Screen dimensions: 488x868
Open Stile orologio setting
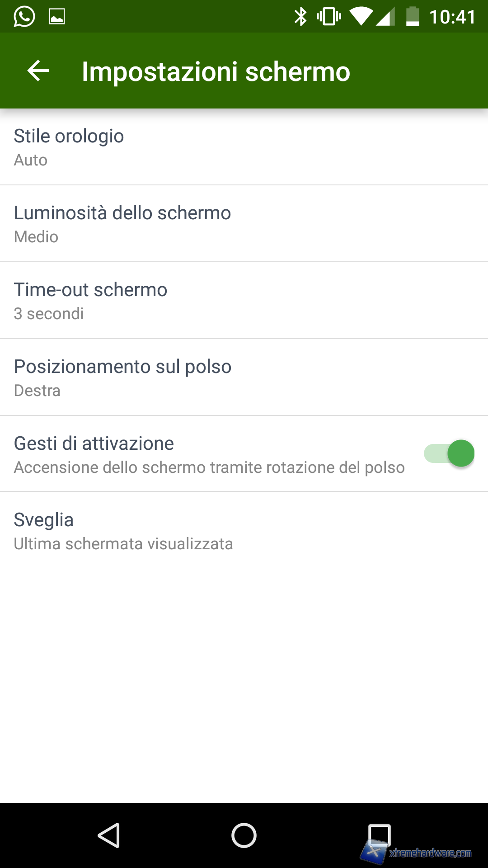[244, 147]
